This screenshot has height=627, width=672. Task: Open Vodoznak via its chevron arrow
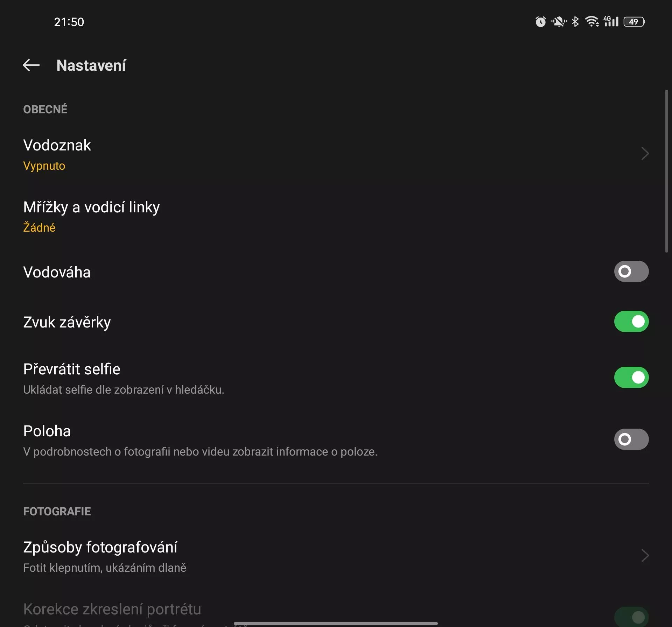645,153
